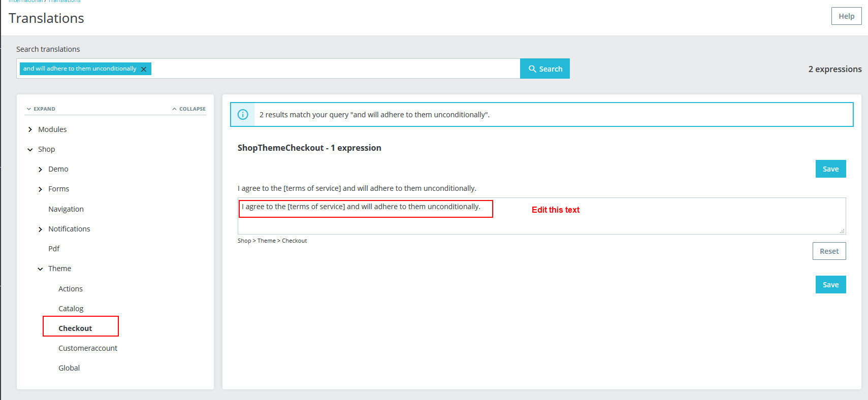This screenshot has width=868, height=400.
Task: Expand the Notifications chevron
Action: coord(40,229)
